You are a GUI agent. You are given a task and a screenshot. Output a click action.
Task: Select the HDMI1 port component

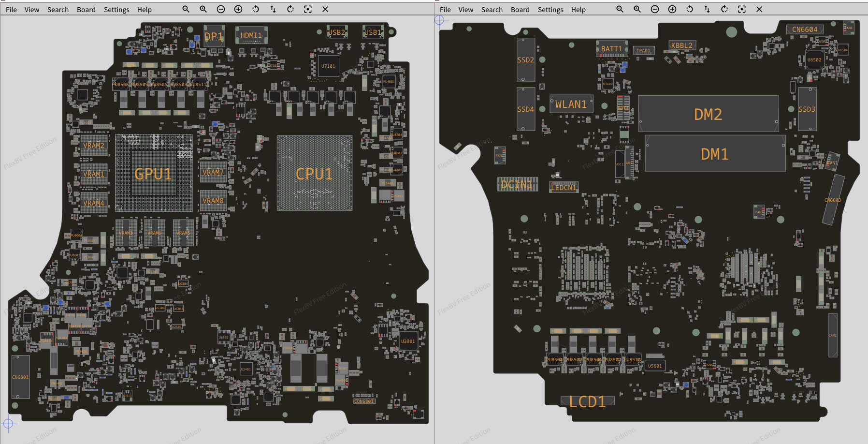(251, 35)
